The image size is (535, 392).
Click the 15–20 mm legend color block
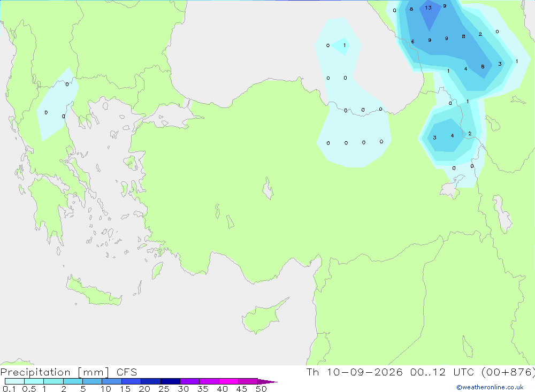(131, 381)
